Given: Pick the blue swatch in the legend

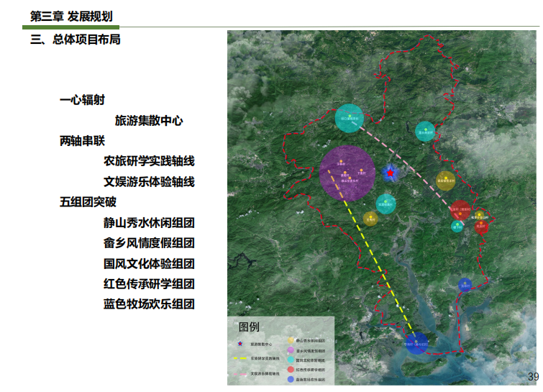Looking at the screenshot, I should pyautogui.click(x=291, y=379).
